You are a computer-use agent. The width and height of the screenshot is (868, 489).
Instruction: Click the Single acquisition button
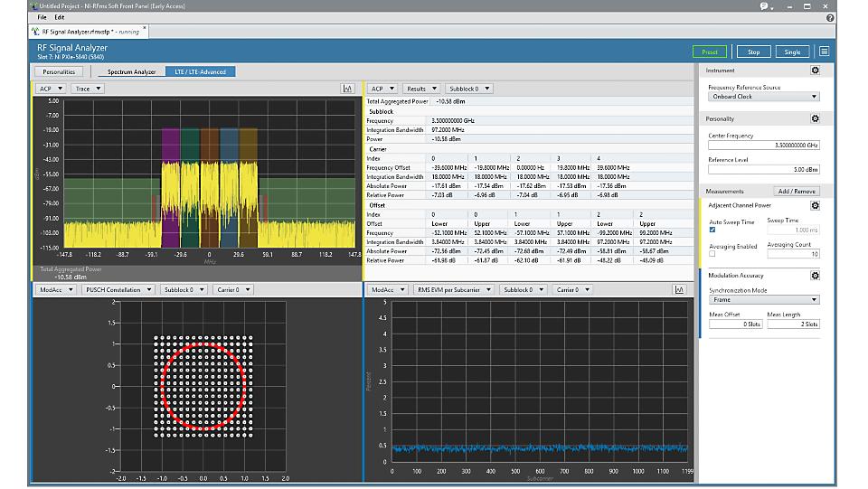pos(792,52)
